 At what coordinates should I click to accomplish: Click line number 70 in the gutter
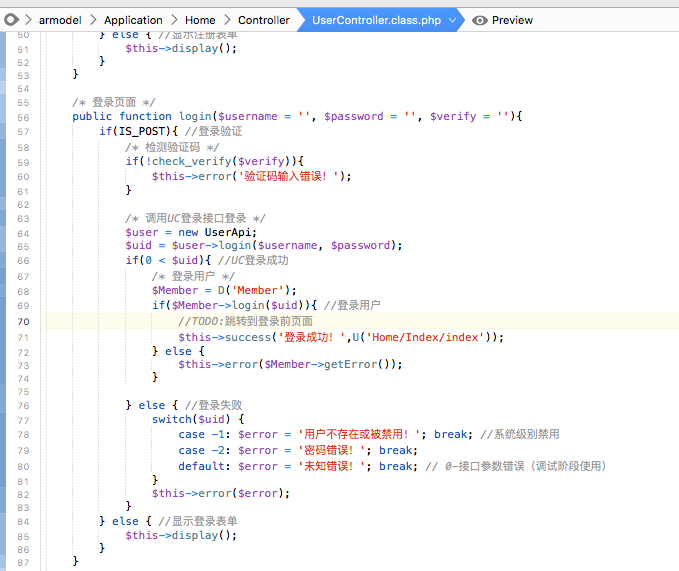tap(23, 322)
